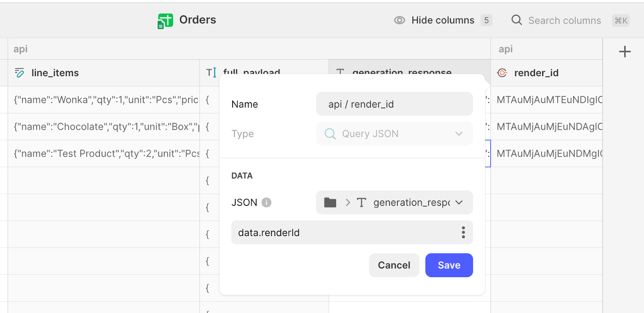Click the green Orders table icon
The width and height of the screenshot is (644, 313).
click(165, 21)
